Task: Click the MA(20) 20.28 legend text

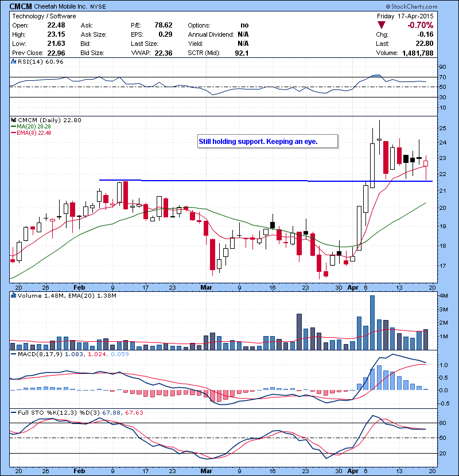Action: 34,127
